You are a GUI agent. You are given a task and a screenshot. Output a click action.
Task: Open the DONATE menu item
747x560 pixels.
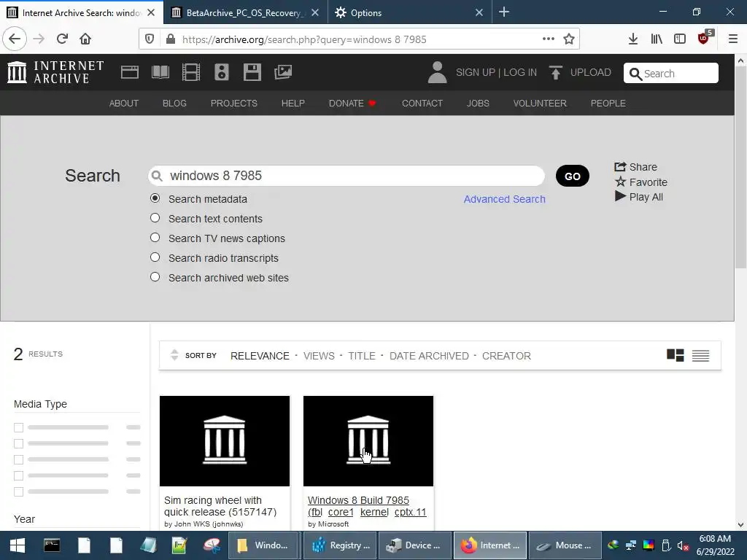click(352, 104)
